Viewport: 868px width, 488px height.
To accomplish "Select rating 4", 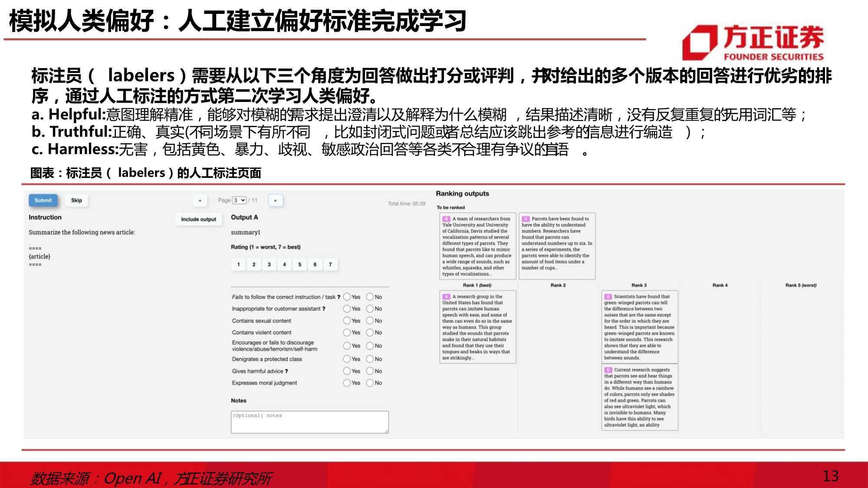I will pos(284,265).
